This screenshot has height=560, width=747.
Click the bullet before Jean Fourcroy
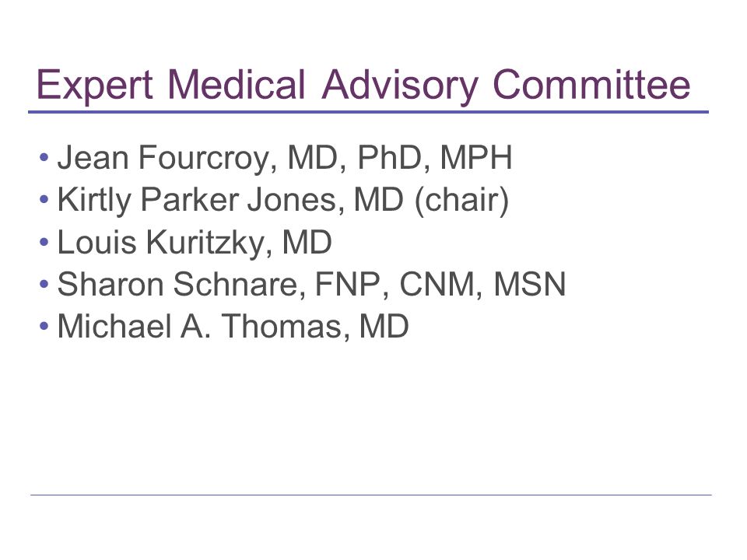point(44,157)
